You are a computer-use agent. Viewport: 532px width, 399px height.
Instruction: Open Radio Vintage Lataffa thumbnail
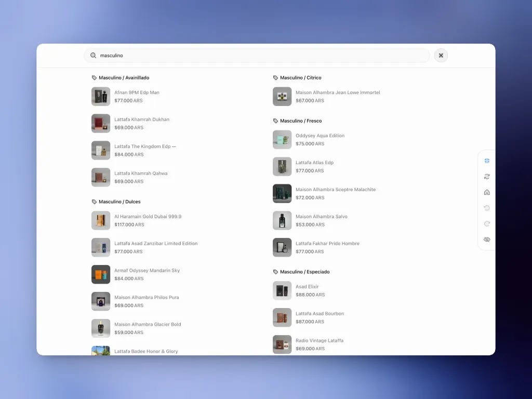(x=282, y=344)
